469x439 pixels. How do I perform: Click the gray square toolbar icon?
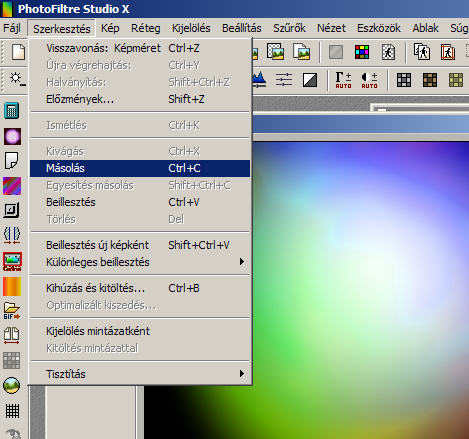pos(336,52)
